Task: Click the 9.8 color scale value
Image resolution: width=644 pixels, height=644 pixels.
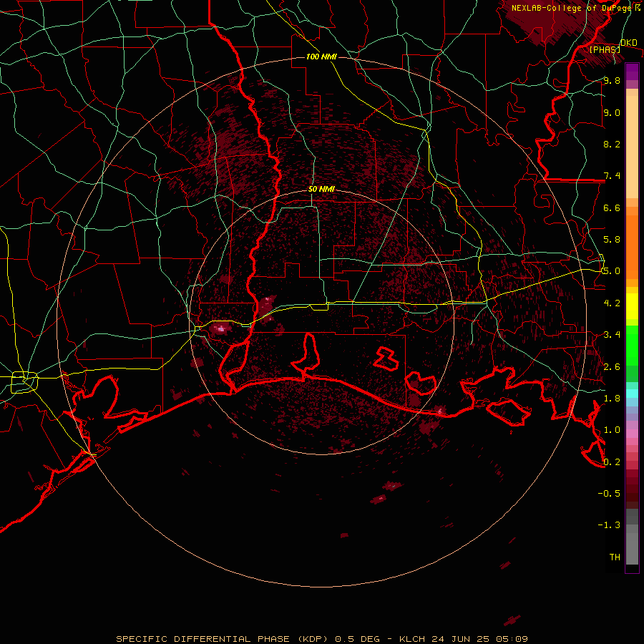Action: 612,80
